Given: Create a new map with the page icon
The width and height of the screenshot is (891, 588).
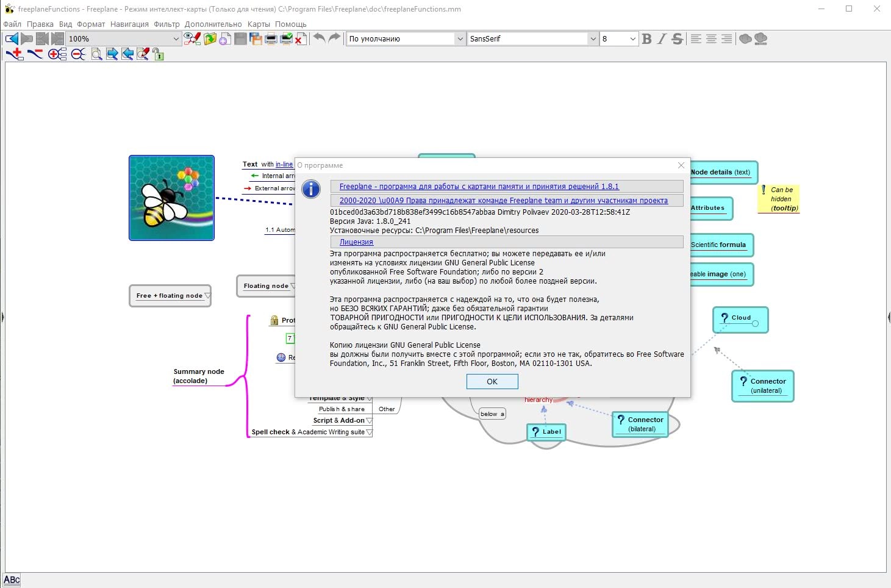Looking at the screenshot, I should pyautogui.click(x=225, y=38).
